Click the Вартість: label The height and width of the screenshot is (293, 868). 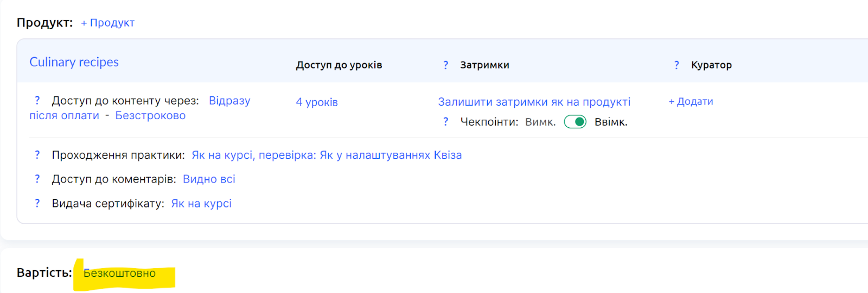click(44, 272)
